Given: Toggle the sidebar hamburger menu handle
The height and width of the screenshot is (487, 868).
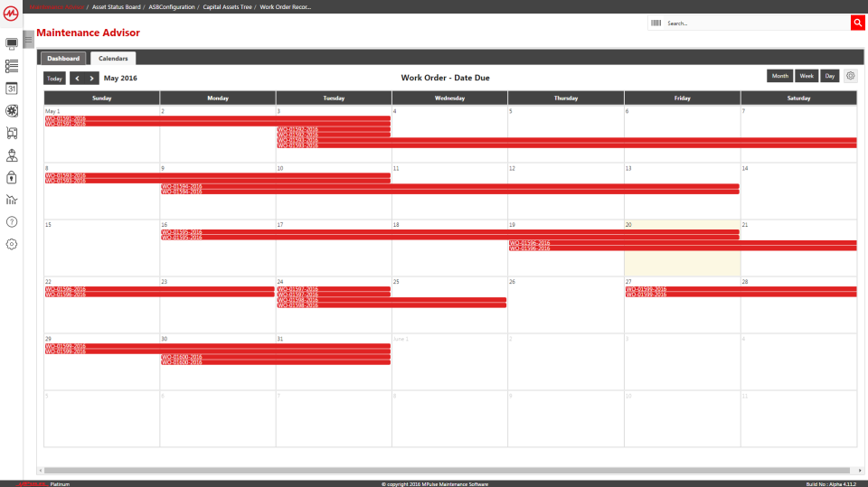Looking at the screenshot, I should [x=28, y=40].
